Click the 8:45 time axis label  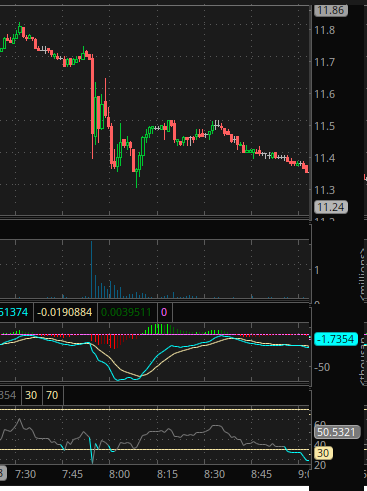click(261, 474)
